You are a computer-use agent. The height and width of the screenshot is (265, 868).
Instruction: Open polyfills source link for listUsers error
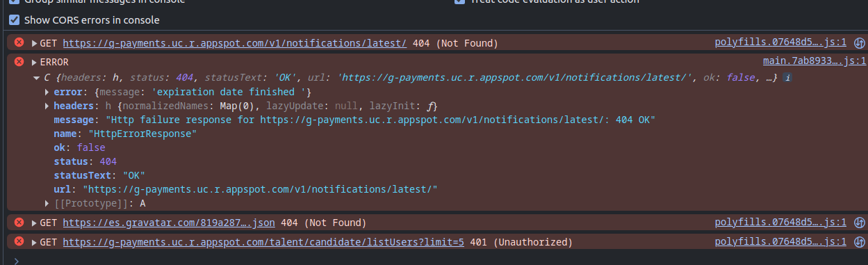coord(780,242)
